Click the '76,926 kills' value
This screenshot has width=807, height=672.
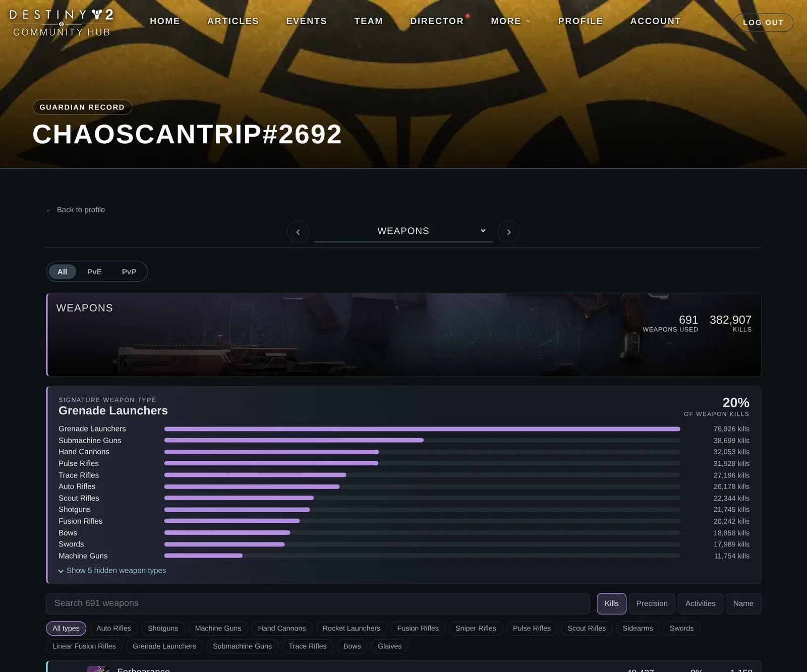(x=731, y=429)
